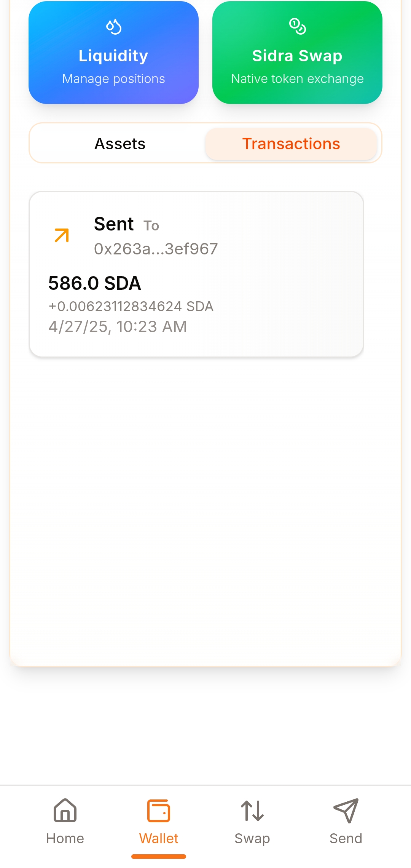Tap the Sidra Swap coins icon
411x868 pixels.
click(x=297, y=26)
